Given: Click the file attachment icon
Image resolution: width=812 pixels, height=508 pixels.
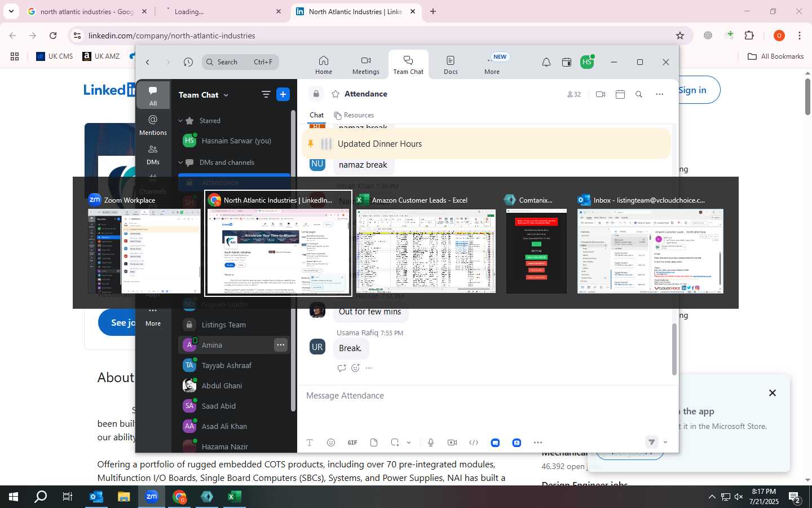Looking at the screenshot, I should point(374,443).
